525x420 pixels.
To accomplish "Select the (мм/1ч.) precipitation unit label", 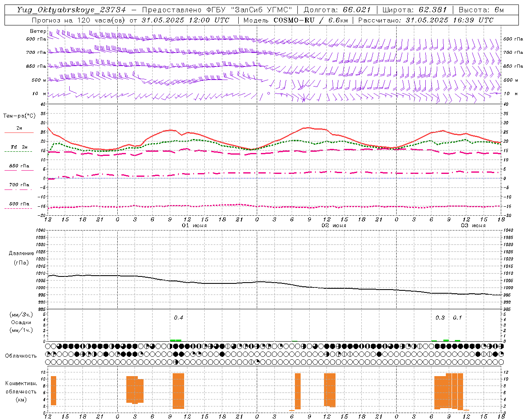I will pos(21,330).
